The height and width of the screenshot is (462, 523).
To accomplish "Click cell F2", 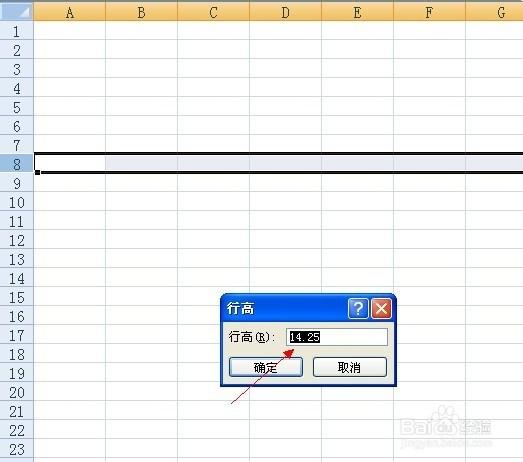I will tap(430, 50).
